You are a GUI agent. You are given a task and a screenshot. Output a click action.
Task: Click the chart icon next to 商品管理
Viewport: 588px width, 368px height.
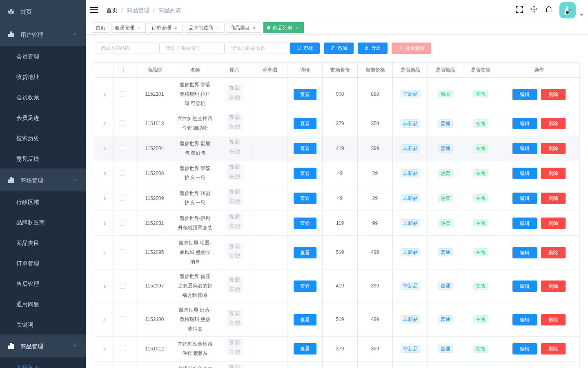tap(11, 346)
